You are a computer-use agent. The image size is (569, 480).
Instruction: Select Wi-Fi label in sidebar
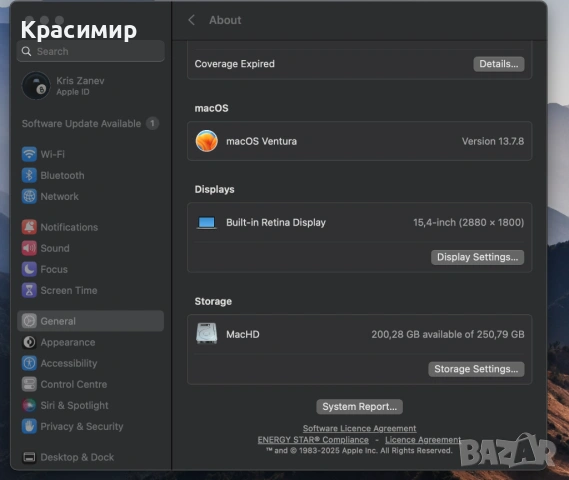pyautogui.click(x=53, y=154)
